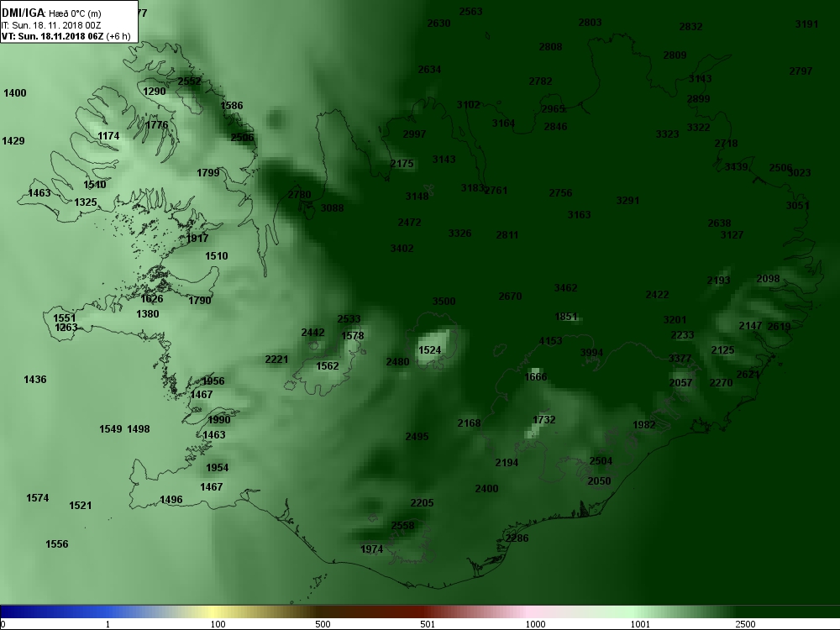This screenshot has width=840, height=630.
Task: Click the 1380 map value
Action: coord(147,313)
